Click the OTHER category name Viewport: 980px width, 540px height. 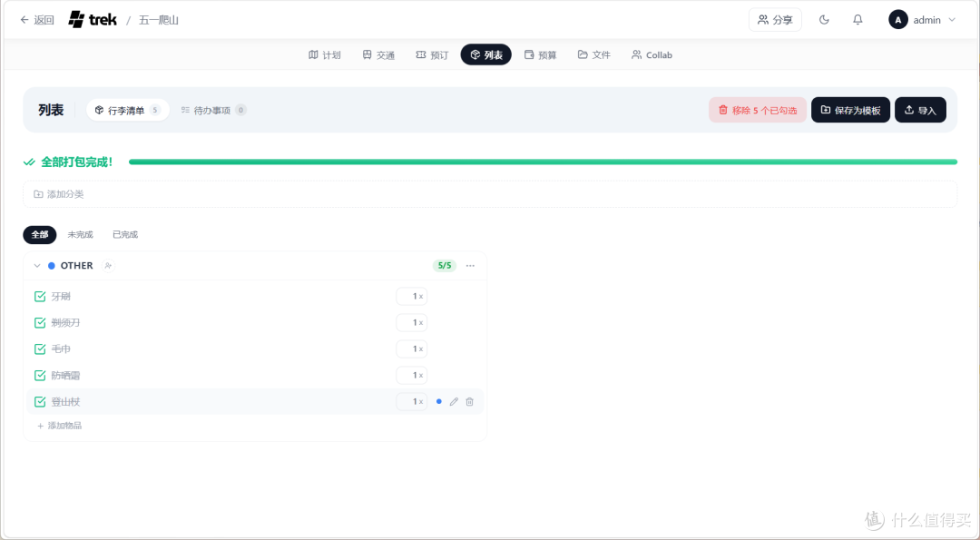[x=77, y=266]
